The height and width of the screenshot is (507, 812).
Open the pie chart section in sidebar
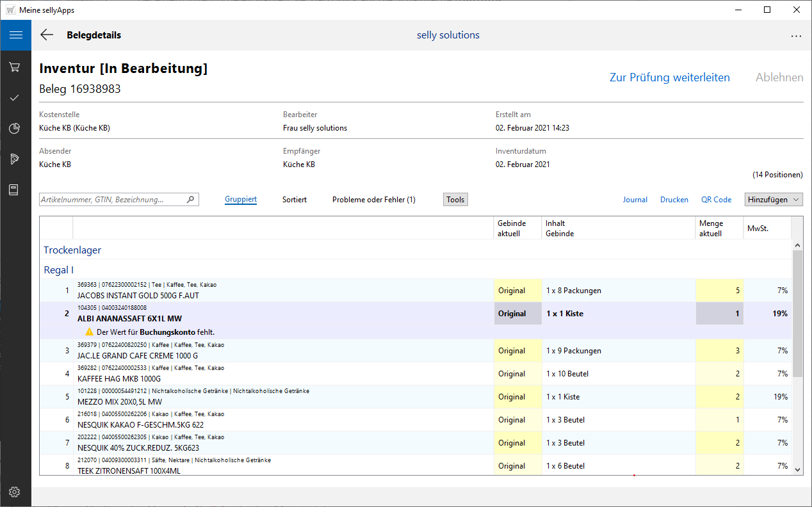click(15, 129)
